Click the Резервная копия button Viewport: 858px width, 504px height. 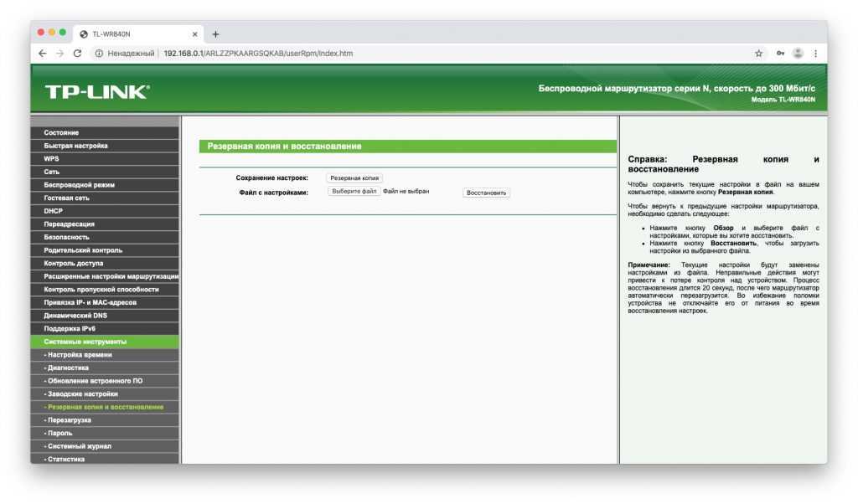pyautogui.click(x=354, y=178)
